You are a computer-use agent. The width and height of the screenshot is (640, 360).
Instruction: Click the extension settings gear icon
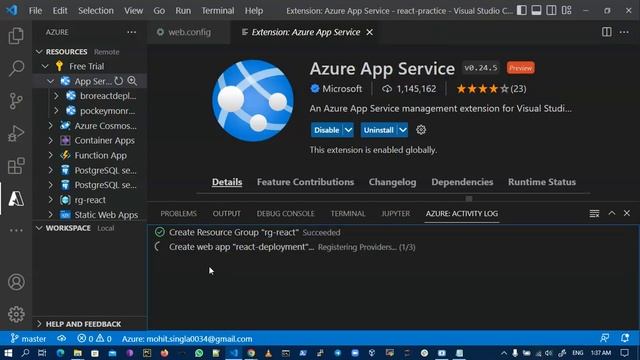click(421, 130)
